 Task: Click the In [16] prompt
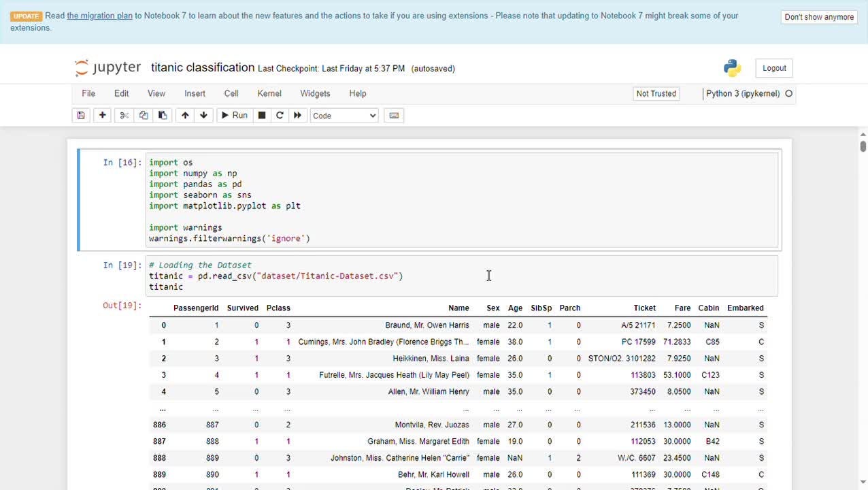[122, 163]
